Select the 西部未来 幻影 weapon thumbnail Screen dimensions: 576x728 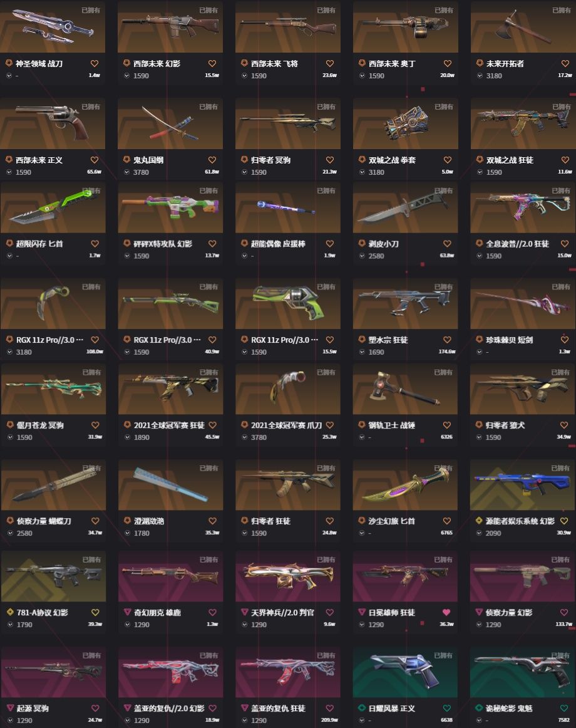pos(170,26)
